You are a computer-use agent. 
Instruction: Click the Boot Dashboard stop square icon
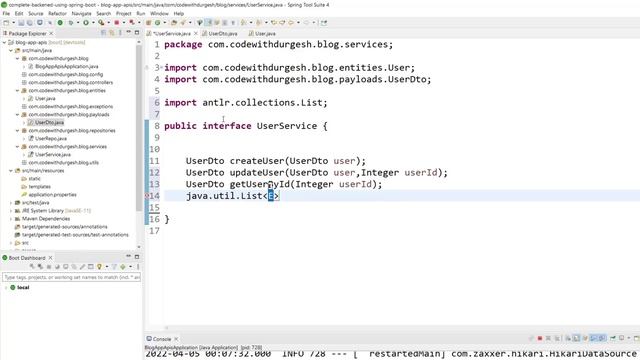pos(49,267)
